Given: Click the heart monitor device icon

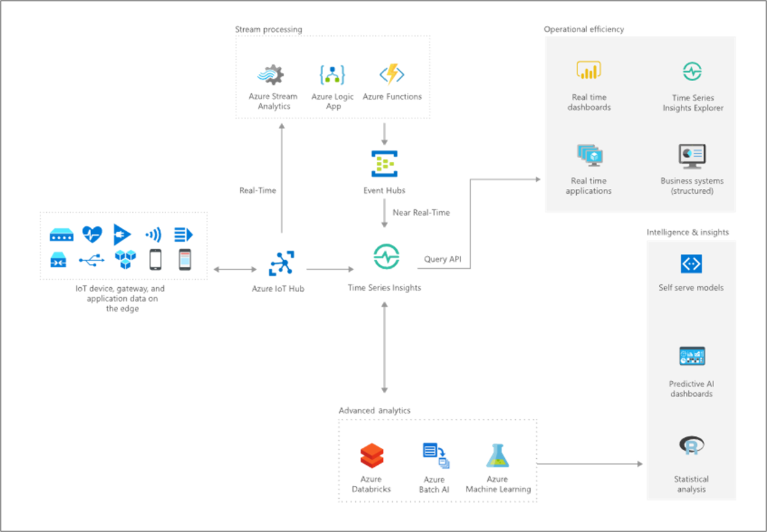Looking at the screenshot, I should (x=92, y=234).
